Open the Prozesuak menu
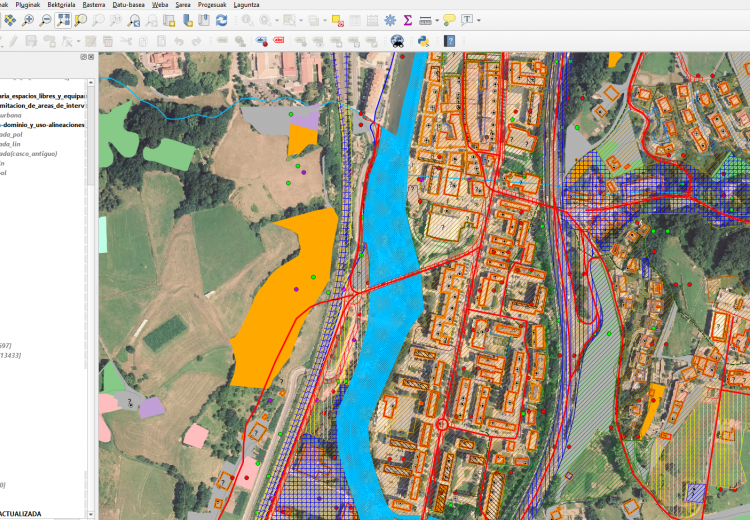Image resolution: width=750 pixels, height=520 pixels. [x=213, y=4]
